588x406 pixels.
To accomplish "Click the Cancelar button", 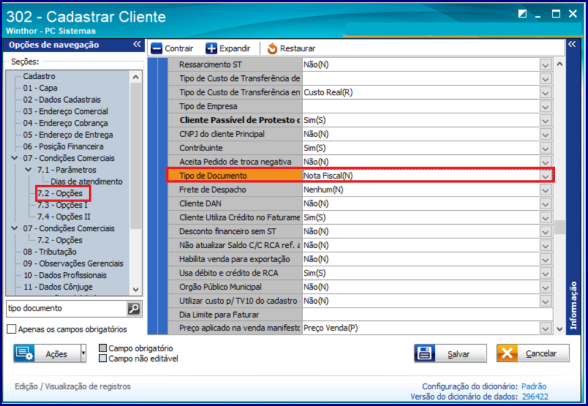I will coord(533,354).
